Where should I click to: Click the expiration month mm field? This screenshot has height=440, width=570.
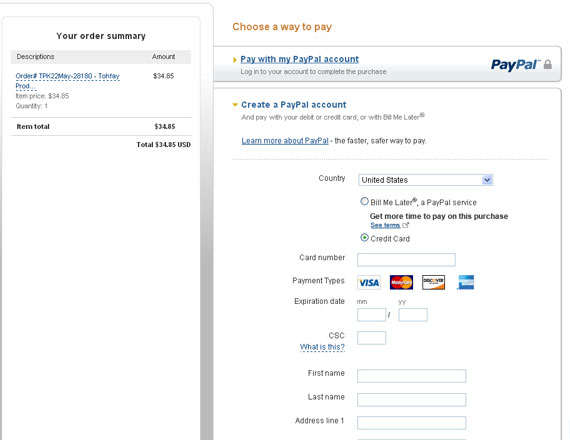(372, 315)
